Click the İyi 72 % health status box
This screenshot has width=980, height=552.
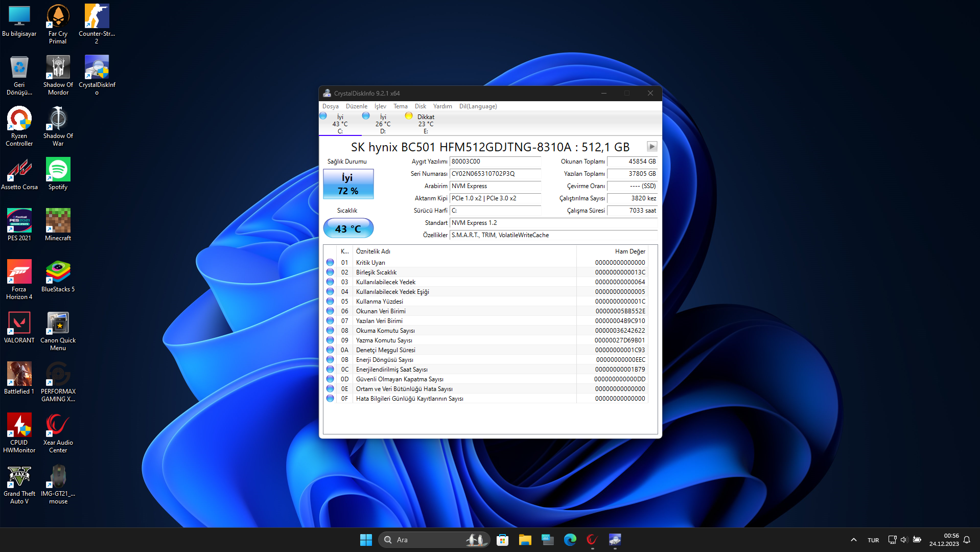coord(348,184)
